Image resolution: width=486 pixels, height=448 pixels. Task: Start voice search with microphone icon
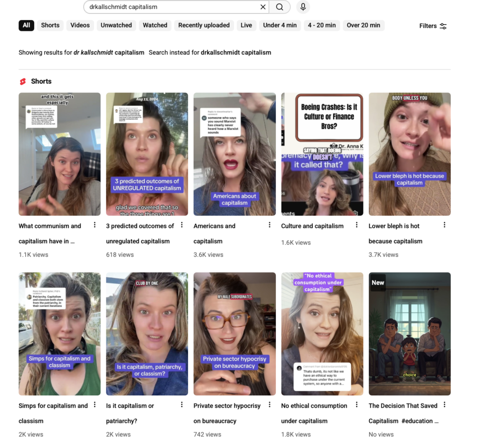(303, 7)
